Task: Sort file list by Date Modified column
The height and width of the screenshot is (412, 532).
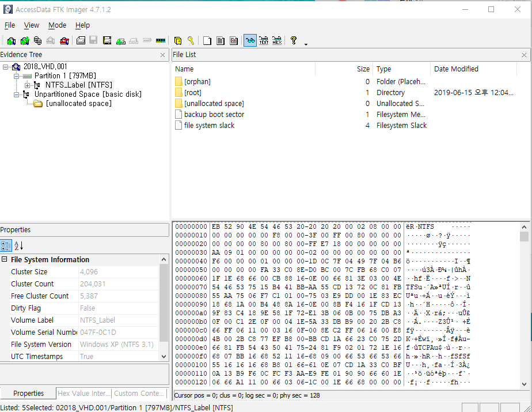Action: (x=474, y=69)
